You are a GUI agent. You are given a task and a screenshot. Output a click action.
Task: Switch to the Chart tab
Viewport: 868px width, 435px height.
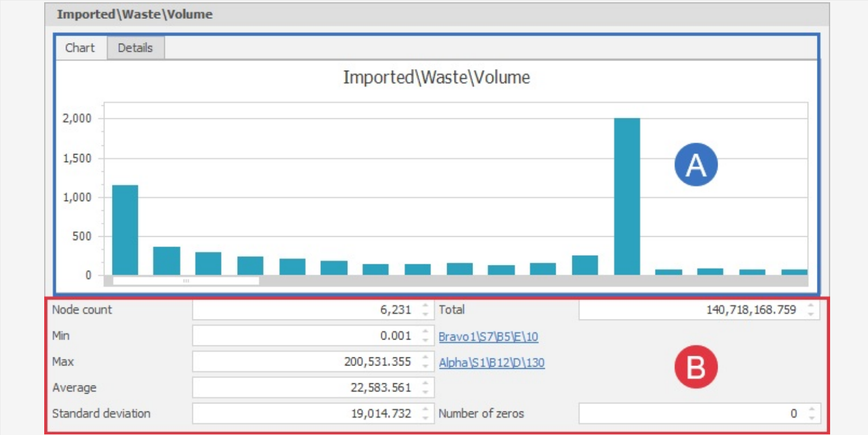[80, 48]
